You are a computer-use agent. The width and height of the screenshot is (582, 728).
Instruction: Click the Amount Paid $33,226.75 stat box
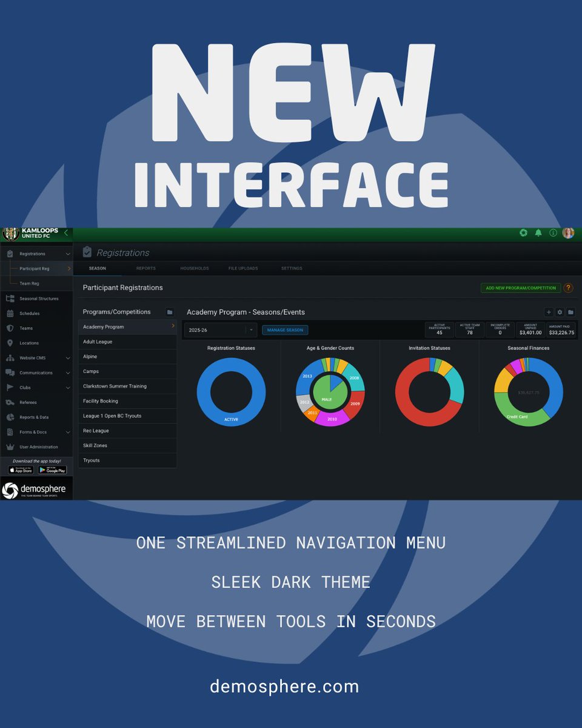[561, 329]
